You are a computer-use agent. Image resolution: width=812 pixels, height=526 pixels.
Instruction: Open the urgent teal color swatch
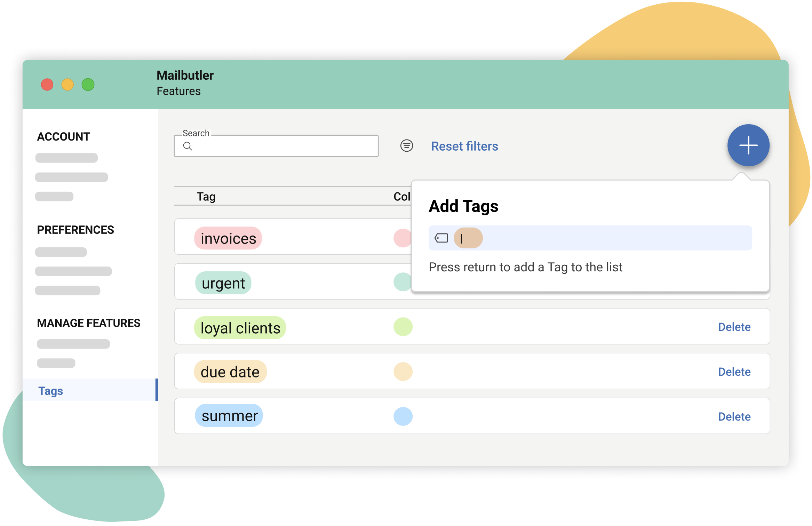pos(403,282)
